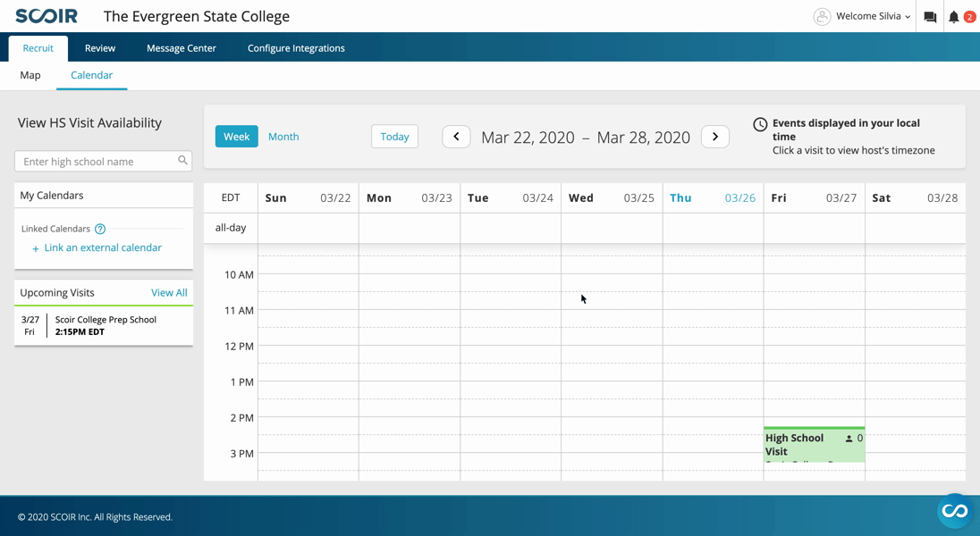The height and width of the screenshot is (536, 980).
Task: Go to previous week arrow
Action: [x=456, y=137]
